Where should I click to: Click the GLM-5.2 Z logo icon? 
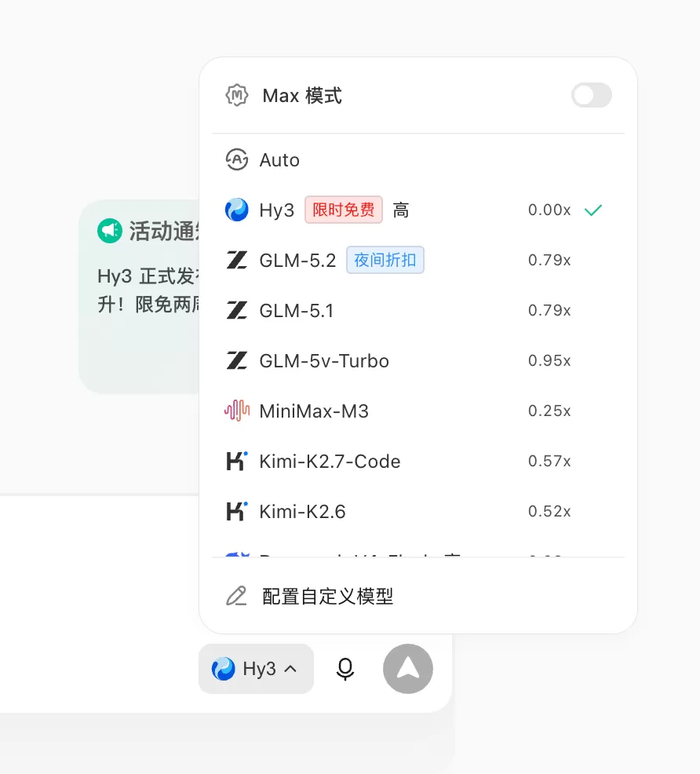click(x=237, y=260)
